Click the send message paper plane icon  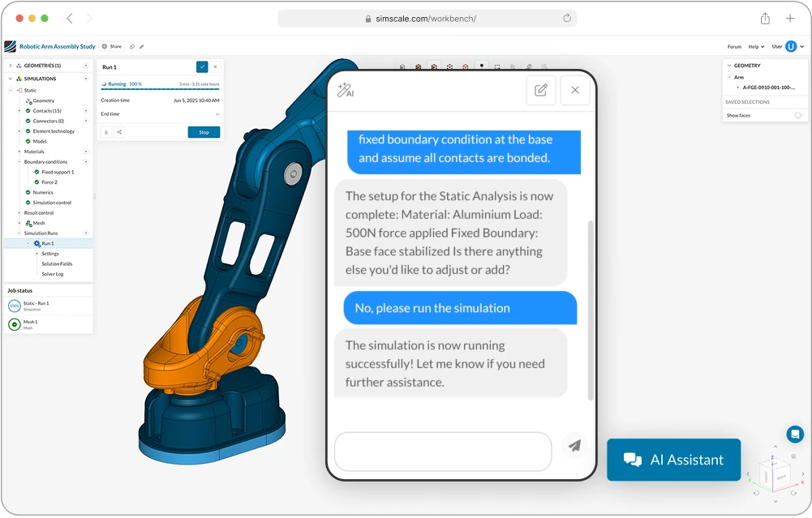point(574,445)
